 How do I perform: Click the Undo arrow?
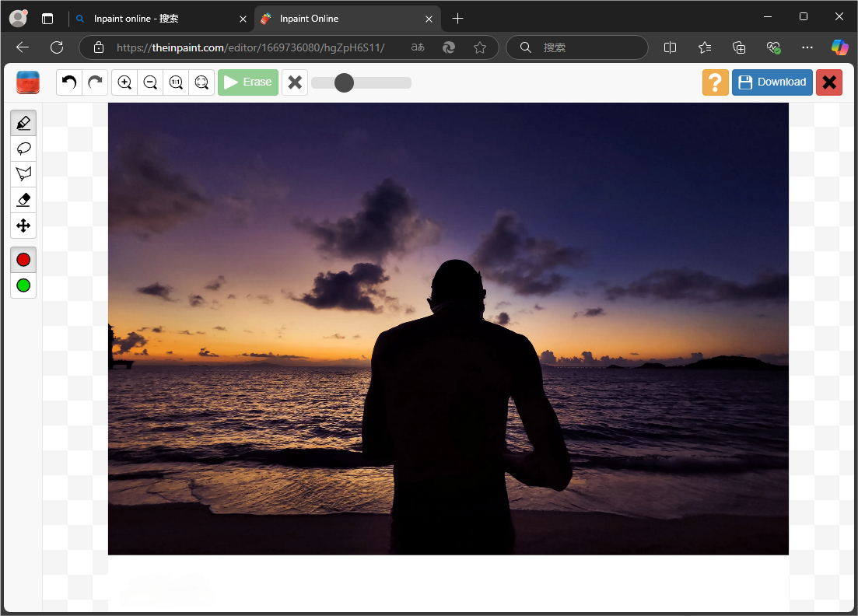(x=69, y=82)
